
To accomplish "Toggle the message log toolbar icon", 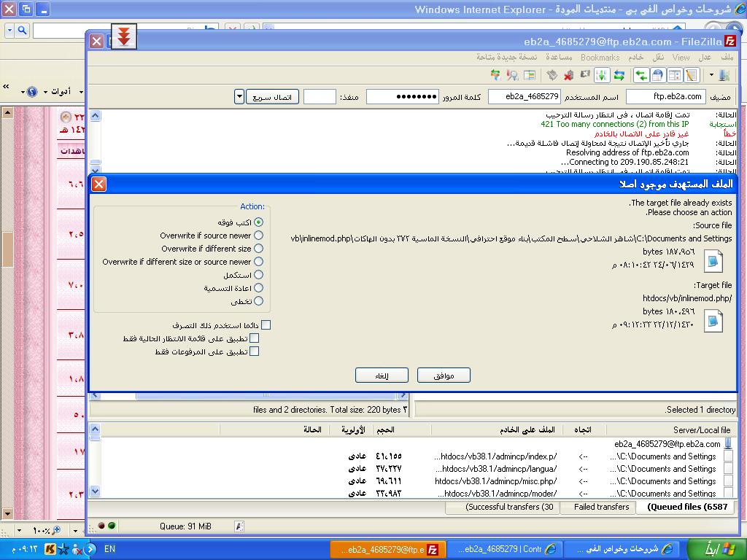I will [691, 75].
